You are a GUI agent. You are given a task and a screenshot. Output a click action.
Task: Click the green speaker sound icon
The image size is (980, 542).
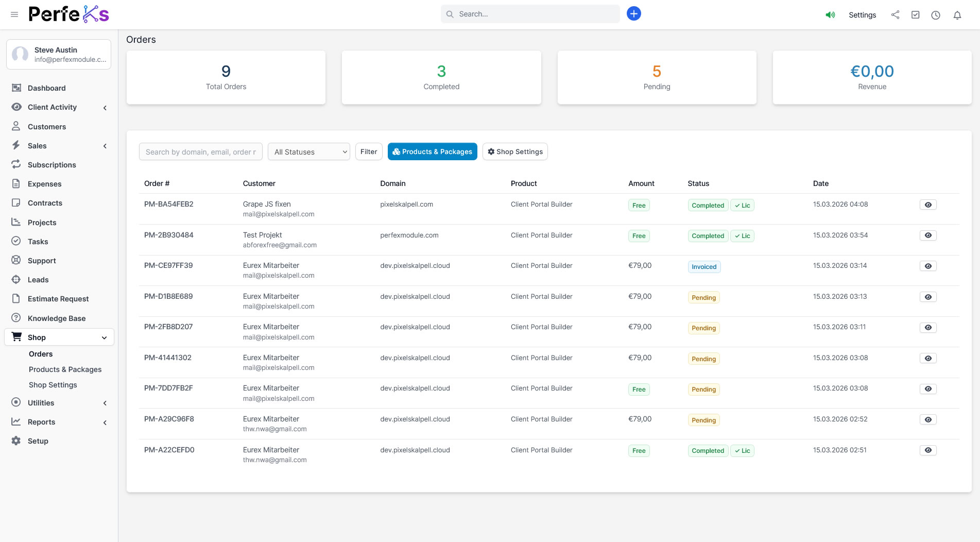(830, 15)
